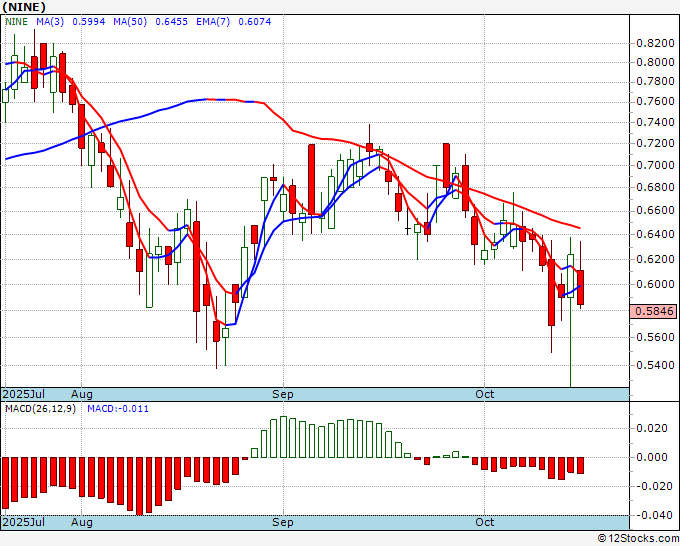Click the 0.6600 price axis label
Screen dimensions: 680x546
pos(655,211)
